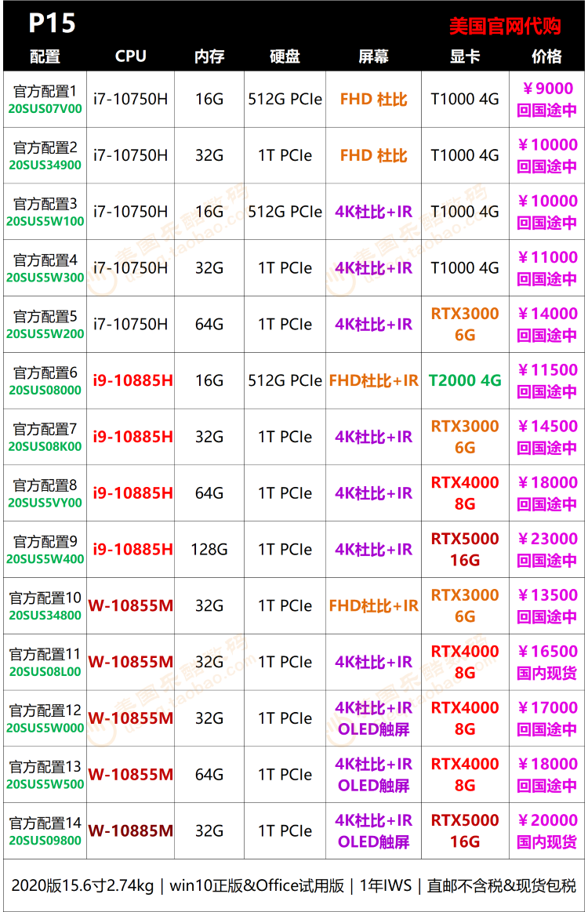Image resolution: width=588 pixels, height=912 pixels.
Task: Click the T2000 4G graphics cell
Action: 465,380
